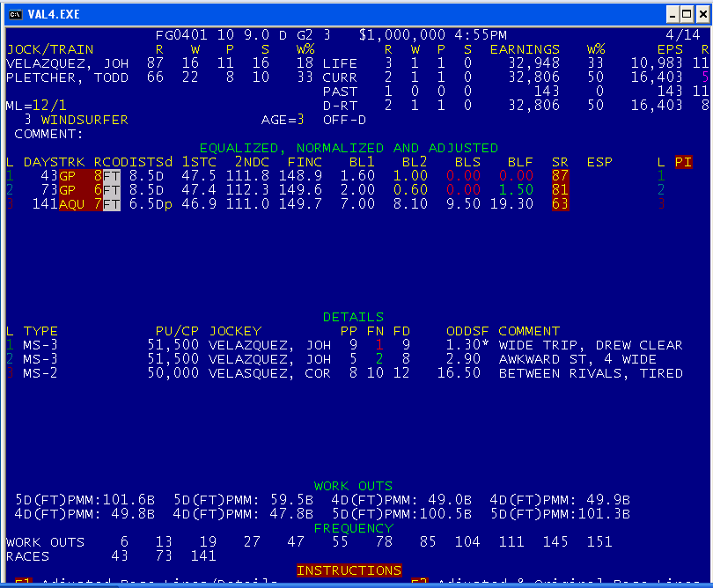Viewport: 713px width, 588px height.
Task: Select BLF value 19.30
Action: [511, 203]
